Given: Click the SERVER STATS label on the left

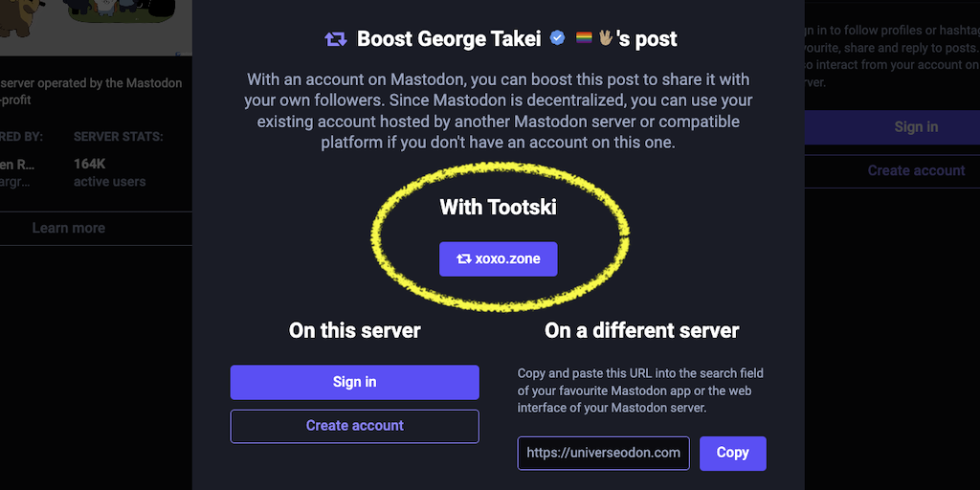Looking at the screenshot, I should coord(118,138).
